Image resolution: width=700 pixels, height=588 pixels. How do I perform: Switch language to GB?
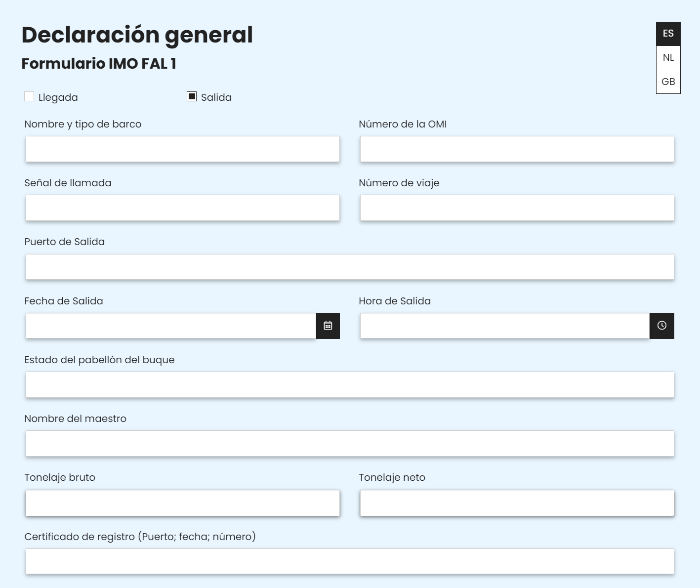click(668, 82)
